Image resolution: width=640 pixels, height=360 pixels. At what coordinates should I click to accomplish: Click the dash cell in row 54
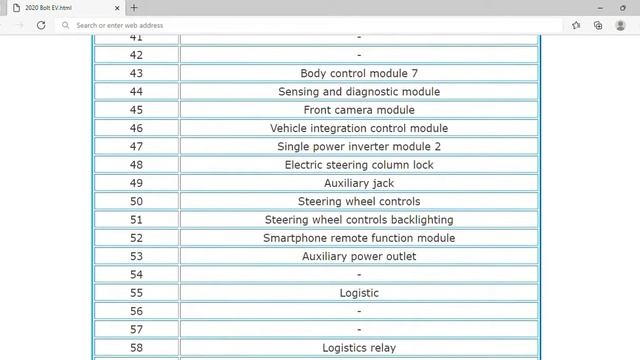click(359, 274)
